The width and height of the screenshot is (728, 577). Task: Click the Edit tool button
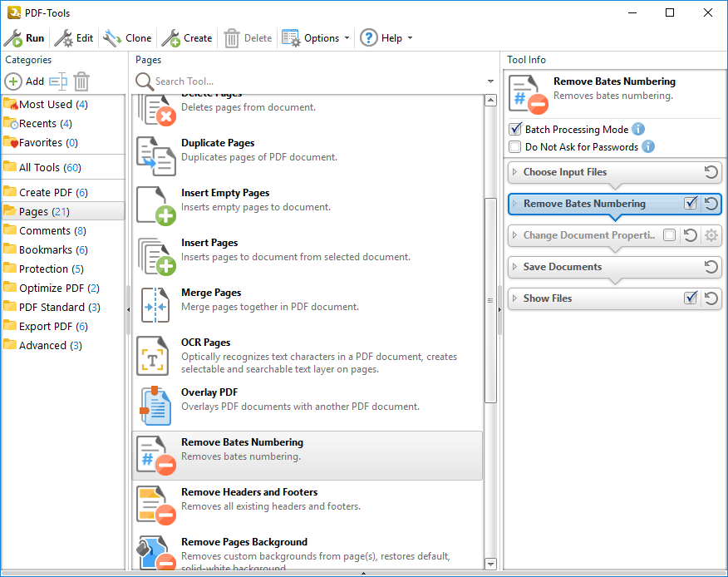74,38
